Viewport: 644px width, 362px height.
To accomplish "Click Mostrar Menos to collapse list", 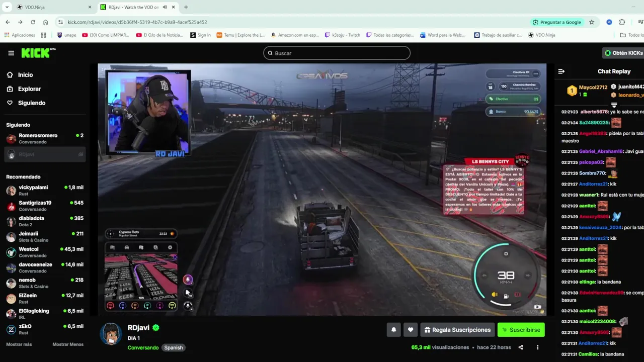I will click(x=68, y=344).
